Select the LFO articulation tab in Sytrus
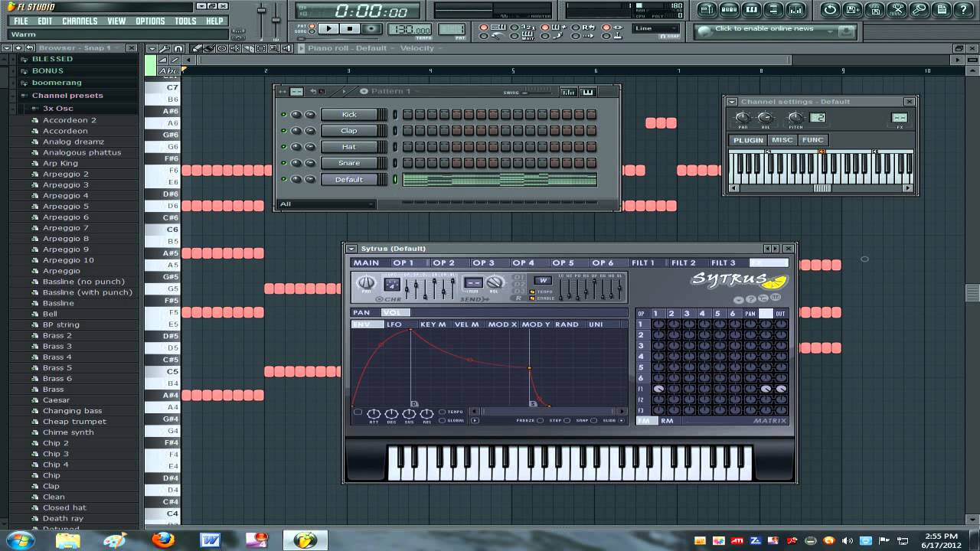 394,324
